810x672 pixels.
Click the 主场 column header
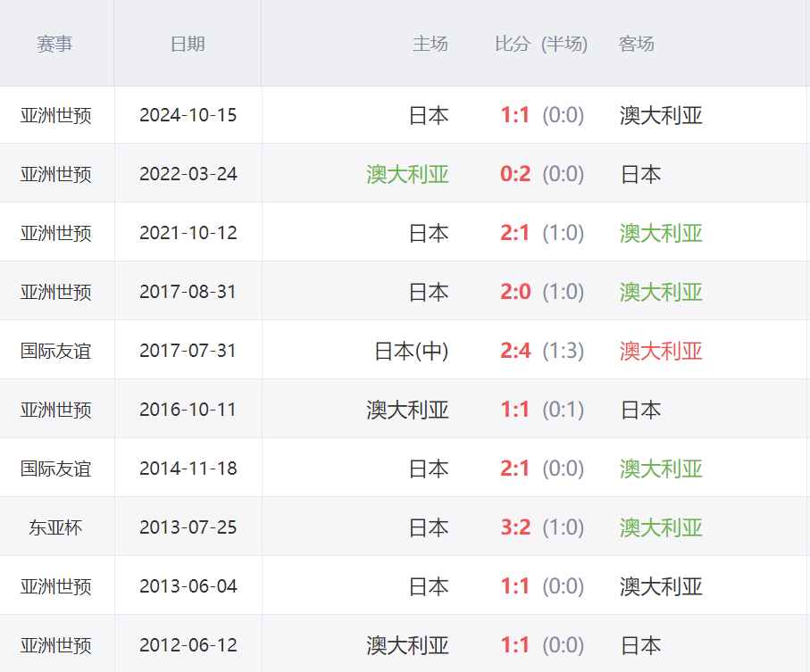430,44
